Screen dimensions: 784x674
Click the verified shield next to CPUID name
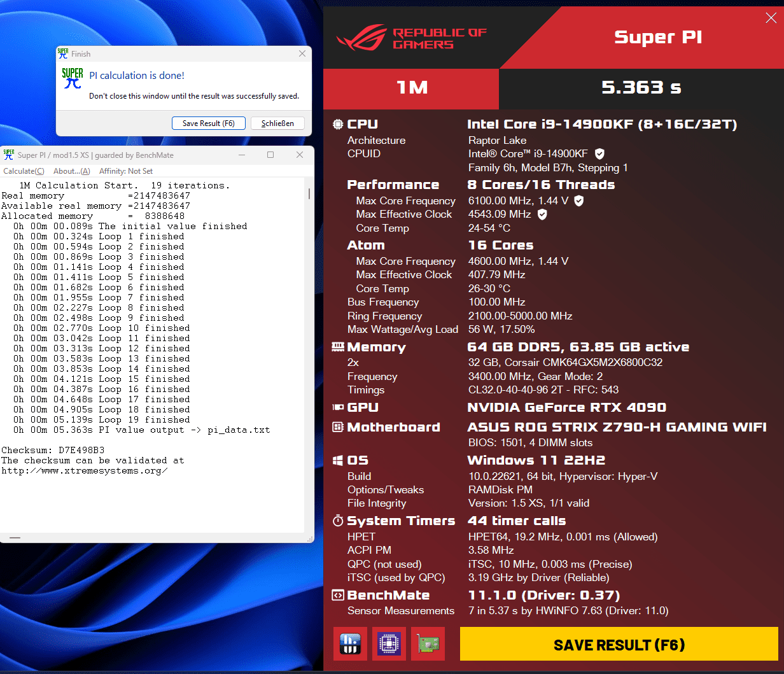(x=599, y=154)
